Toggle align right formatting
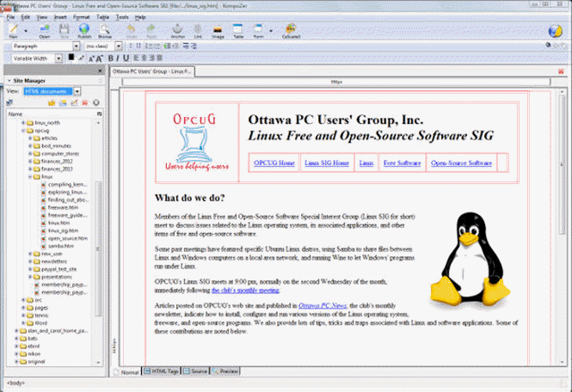 pos(152,58)
